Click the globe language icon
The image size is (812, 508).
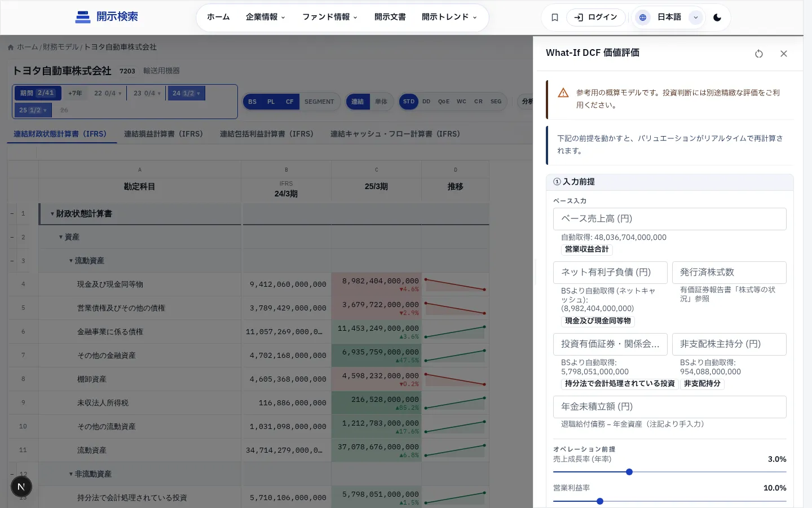click(x=642, y=17)
